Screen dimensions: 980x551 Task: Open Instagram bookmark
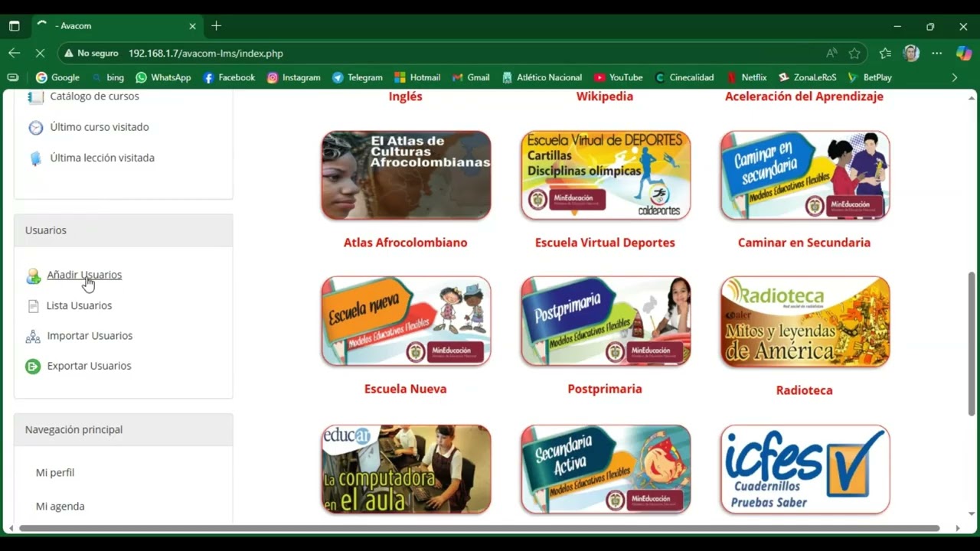(x=293, y=77)
